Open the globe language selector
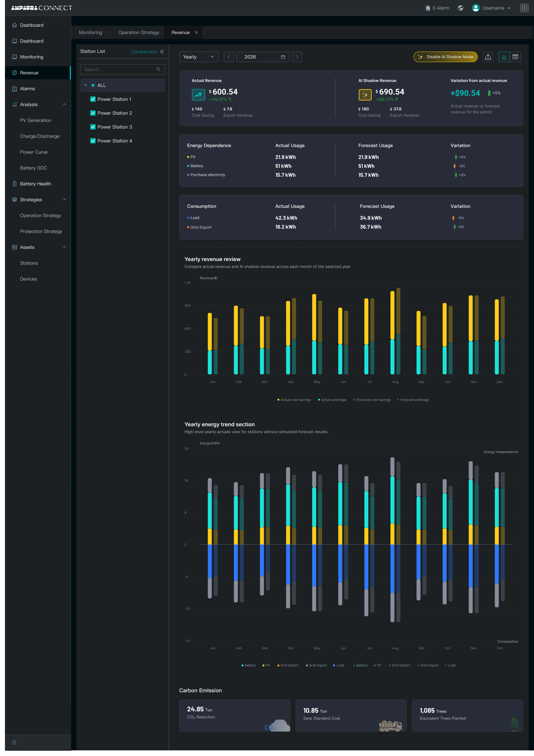The width and height of the screenshot is (534, 756). (x=460, y=8)
